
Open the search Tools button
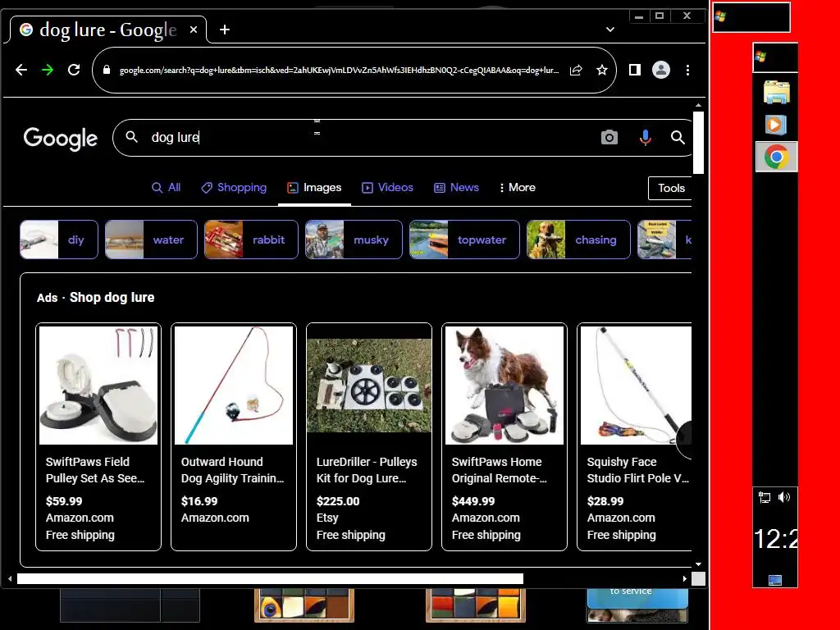click(671, 188)
